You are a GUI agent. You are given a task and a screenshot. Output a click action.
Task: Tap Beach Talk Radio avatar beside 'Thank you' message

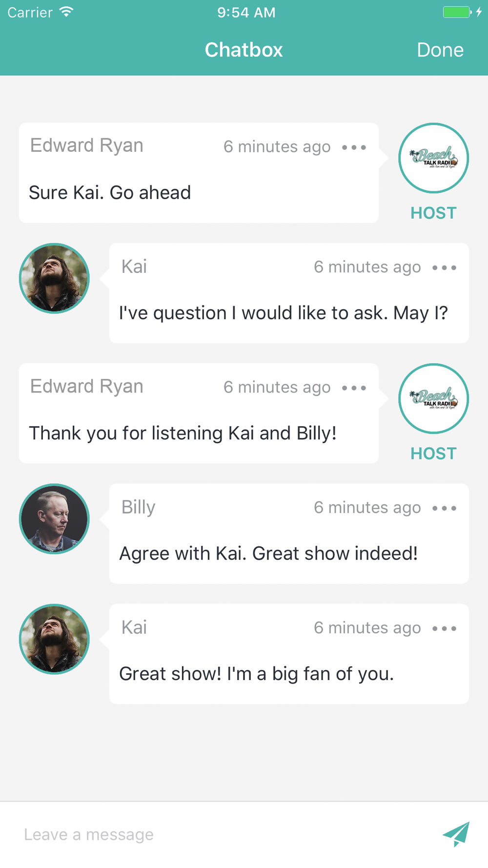pos(433,398)
